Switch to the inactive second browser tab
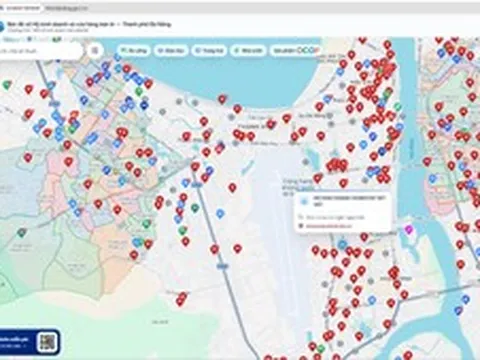Viewport: 480px width, 360px height. coord(67,8)
